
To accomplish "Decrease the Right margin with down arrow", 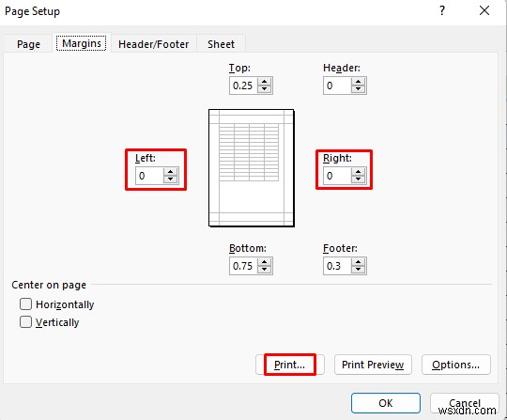I will [x=358, y=179].
